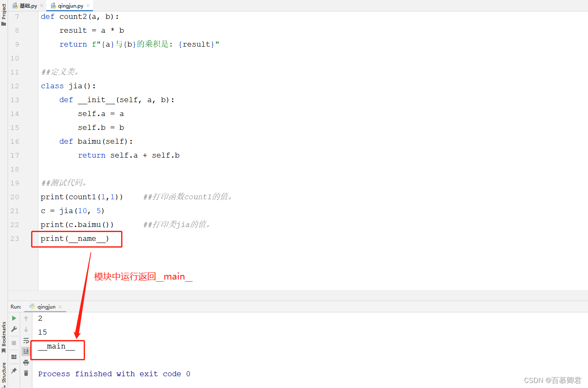The height and width of the screenshot is (388, 588).
Task: Close the qingjun.py editor tab
Action: (x=88, y=5)
